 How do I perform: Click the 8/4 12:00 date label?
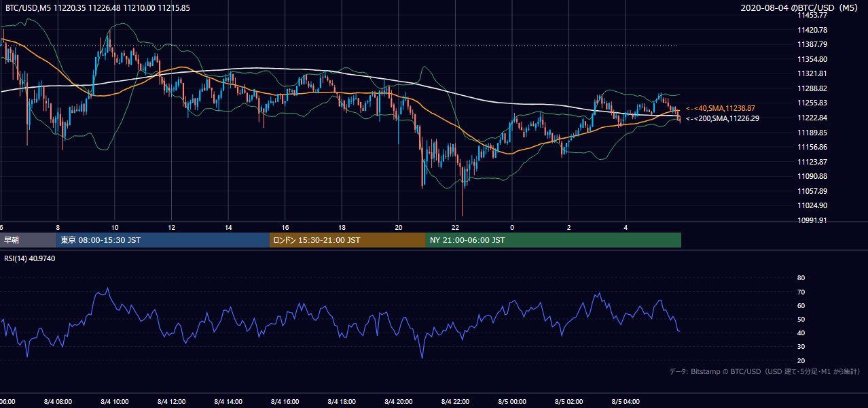(x=172, y=402)
